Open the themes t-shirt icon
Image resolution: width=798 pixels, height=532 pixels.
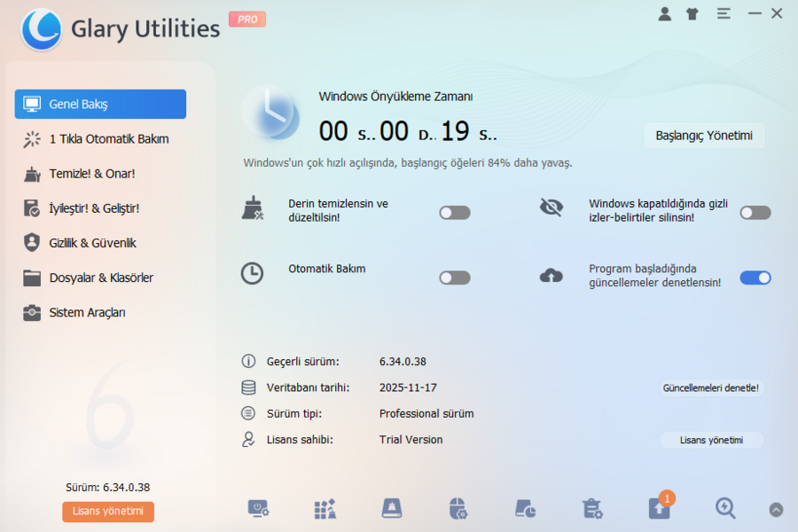(692, 13)
